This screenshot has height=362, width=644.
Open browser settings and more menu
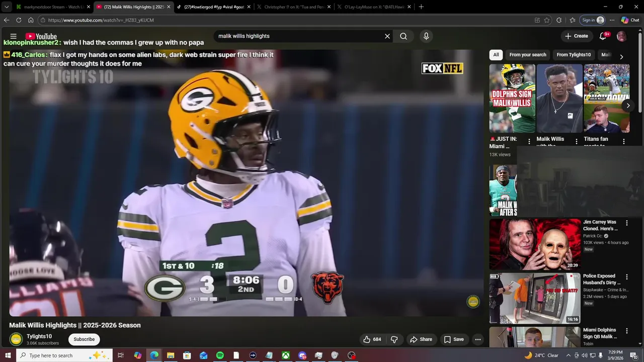tap(612, 20)
